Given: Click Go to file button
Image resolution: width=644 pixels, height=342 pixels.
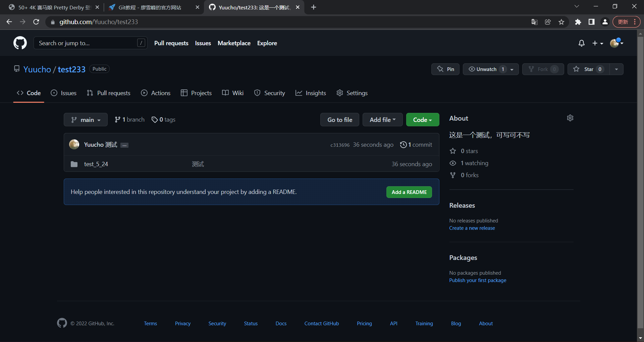Looking at the screenshot, I should point(340,120).
